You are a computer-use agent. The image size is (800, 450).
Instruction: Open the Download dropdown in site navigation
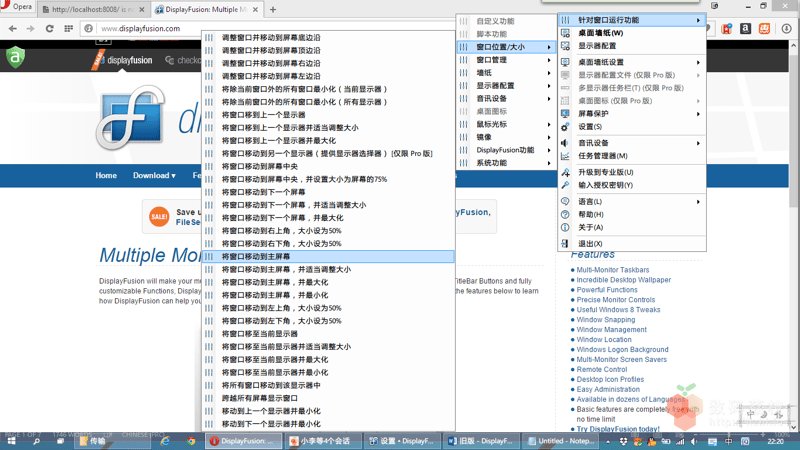[x=154, y=176]
